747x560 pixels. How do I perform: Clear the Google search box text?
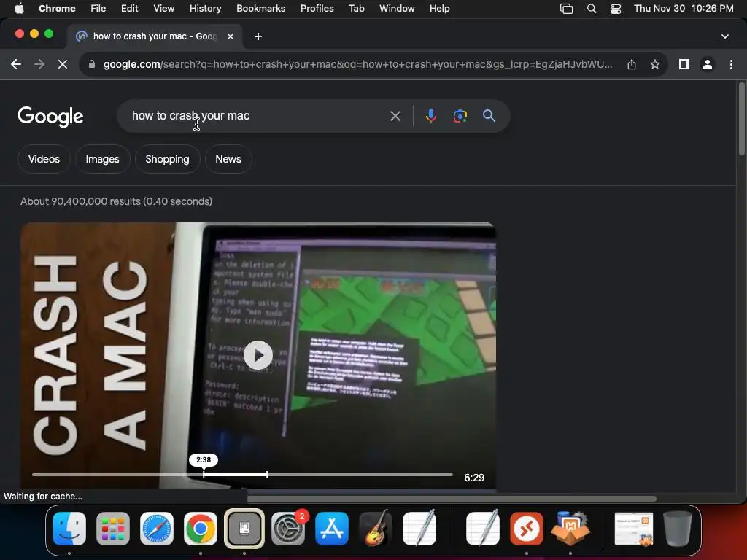point(395,116)
